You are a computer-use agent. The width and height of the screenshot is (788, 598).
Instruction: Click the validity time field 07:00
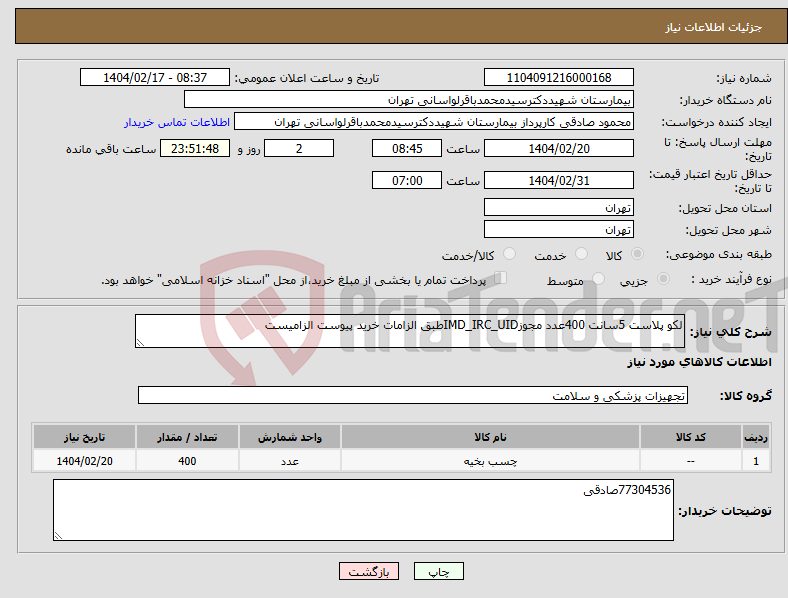[407, 180]
